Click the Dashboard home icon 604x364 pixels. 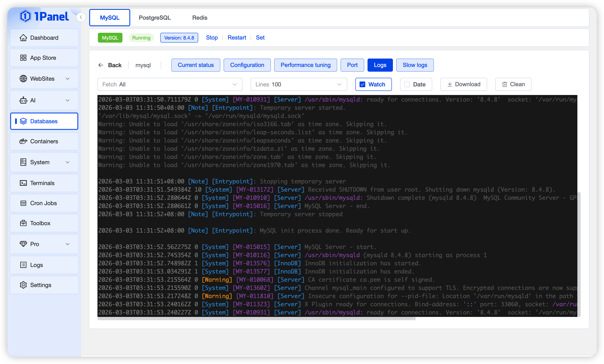click(x=23, y=38)
